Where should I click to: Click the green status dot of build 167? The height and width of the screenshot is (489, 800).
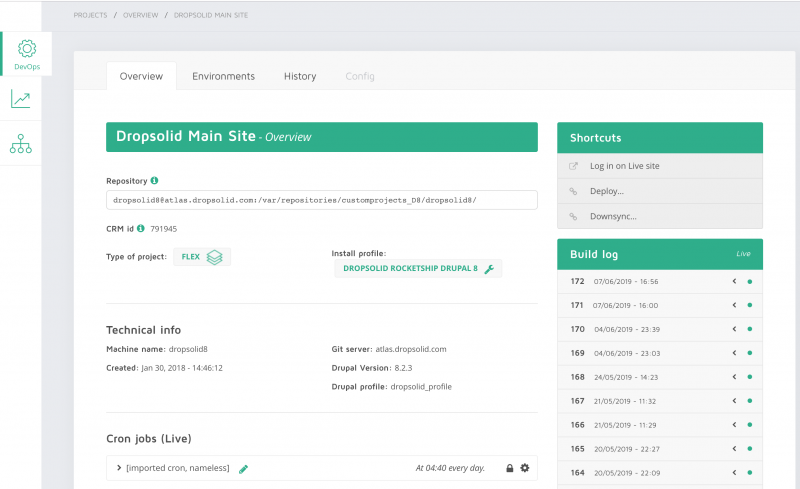click(x=749, y=401)
